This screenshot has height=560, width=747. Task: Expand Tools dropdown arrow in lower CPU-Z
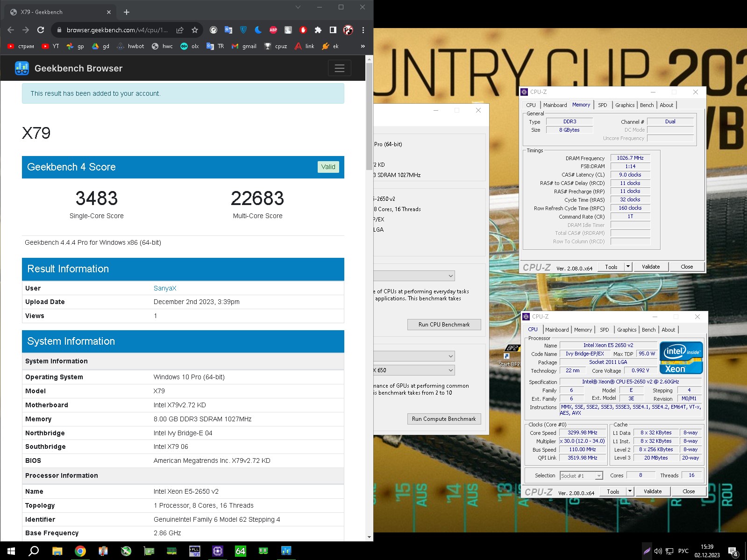630,491
